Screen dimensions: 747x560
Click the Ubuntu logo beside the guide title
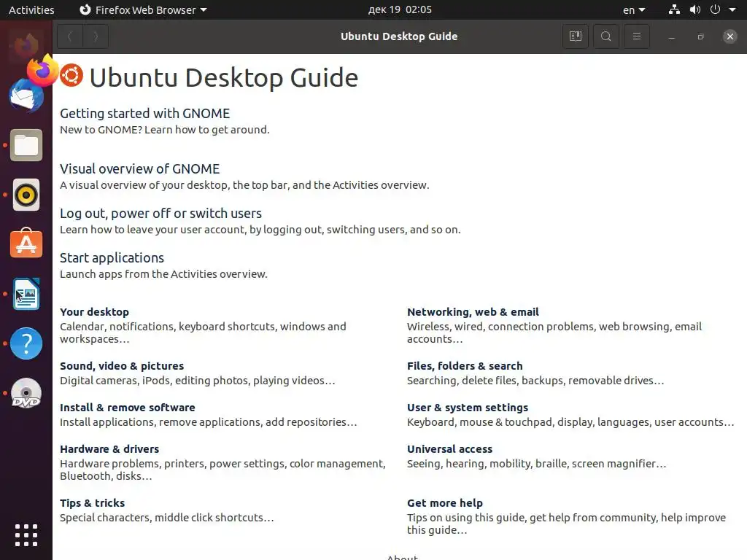(71, 76)
